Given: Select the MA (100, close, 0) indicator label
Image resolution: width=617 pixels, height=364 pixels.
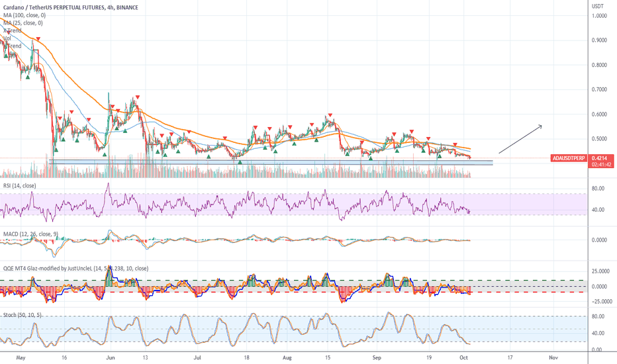Looking at the screenshot, I should coord(24,15).
